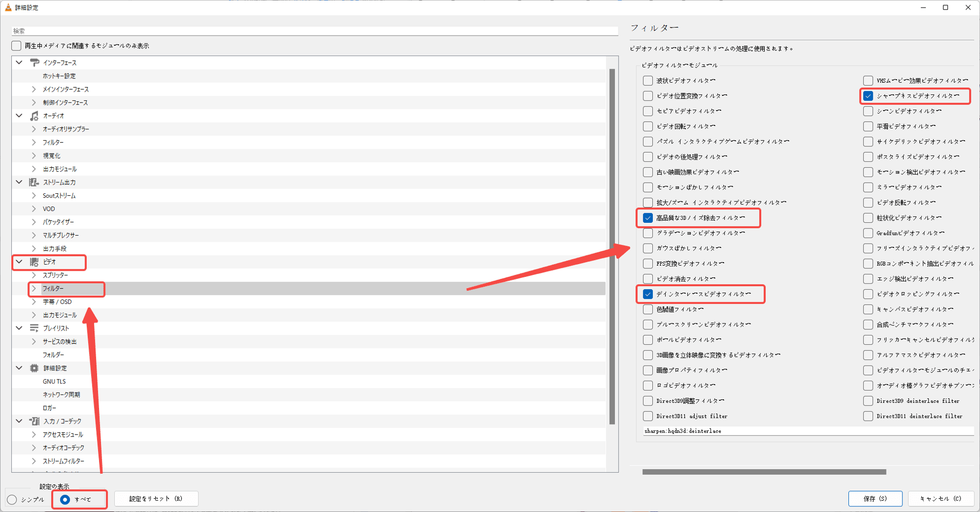Click the music note icon beside オーディオ
The image size is (980, 512).
tap(34, 116)
